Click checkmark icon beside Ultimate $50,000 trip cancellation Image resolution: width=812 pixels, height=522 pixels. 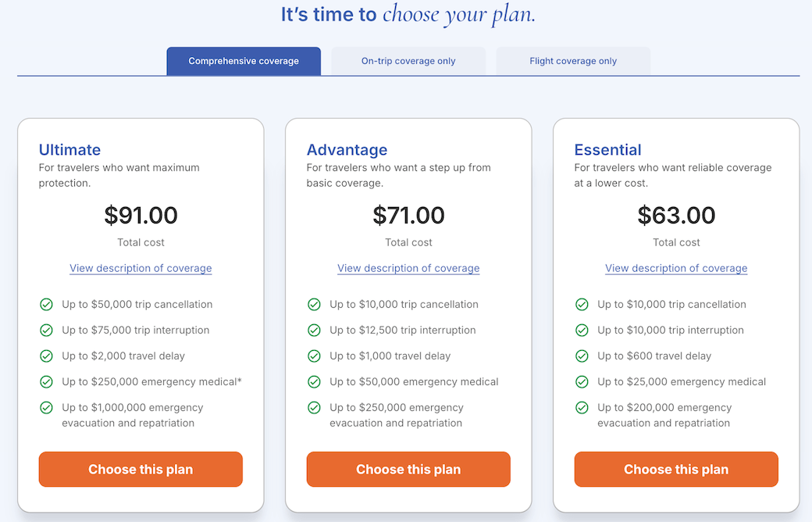(x=46, y=304)
